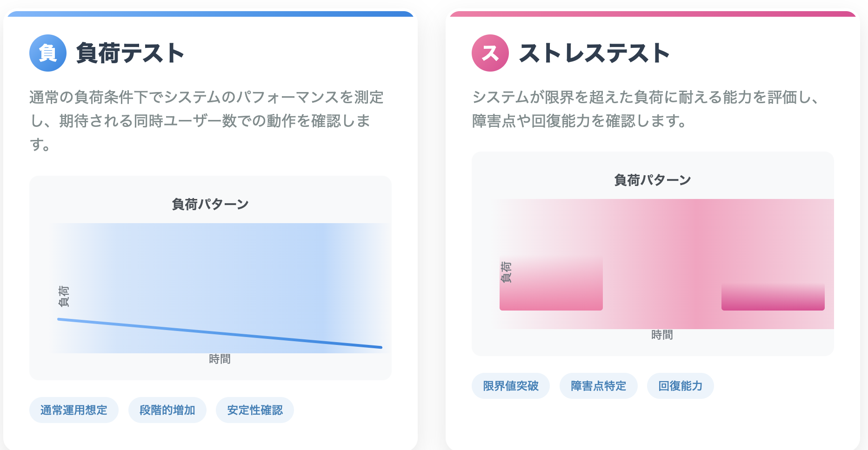Click the 安定性確認 tag
Image resolution: width=868 pixels, height=450 pixels.
255,410
